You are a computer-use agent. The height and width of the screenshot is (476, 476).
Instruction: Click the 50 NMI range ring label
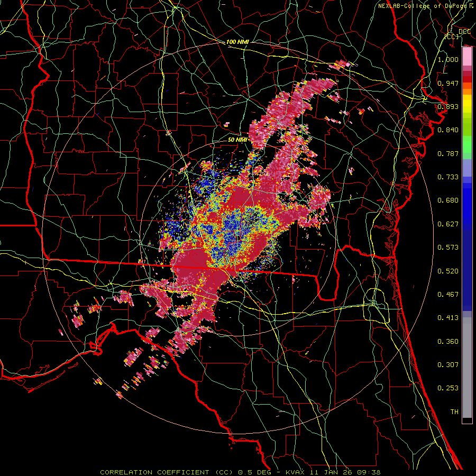[x=237, y=140]
